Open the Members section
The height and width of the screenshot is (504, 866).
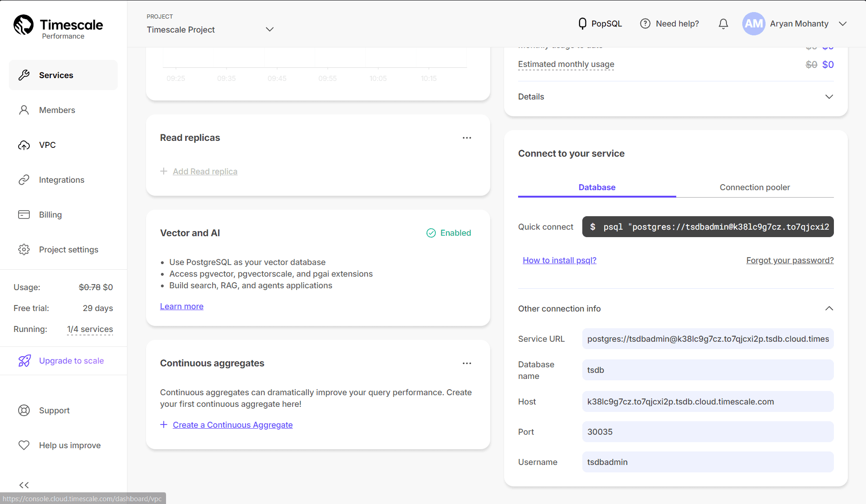(x=57, y=110)
